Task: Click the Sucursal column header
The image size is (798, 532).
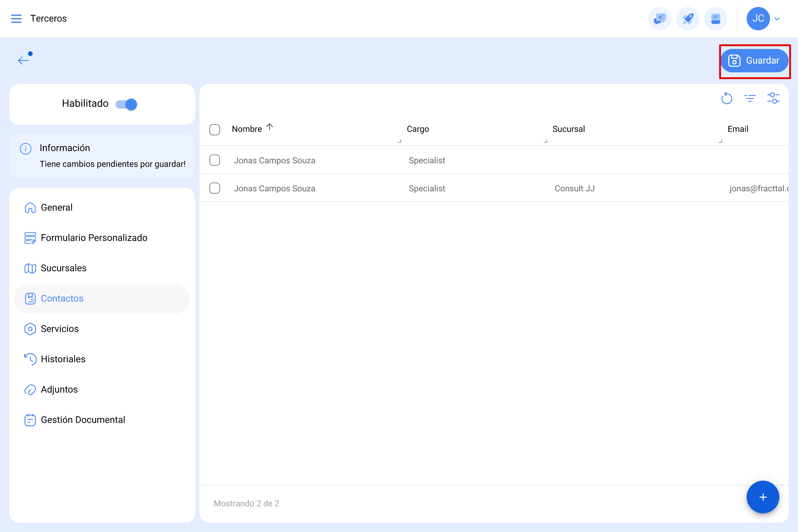Action: (569, 129)
